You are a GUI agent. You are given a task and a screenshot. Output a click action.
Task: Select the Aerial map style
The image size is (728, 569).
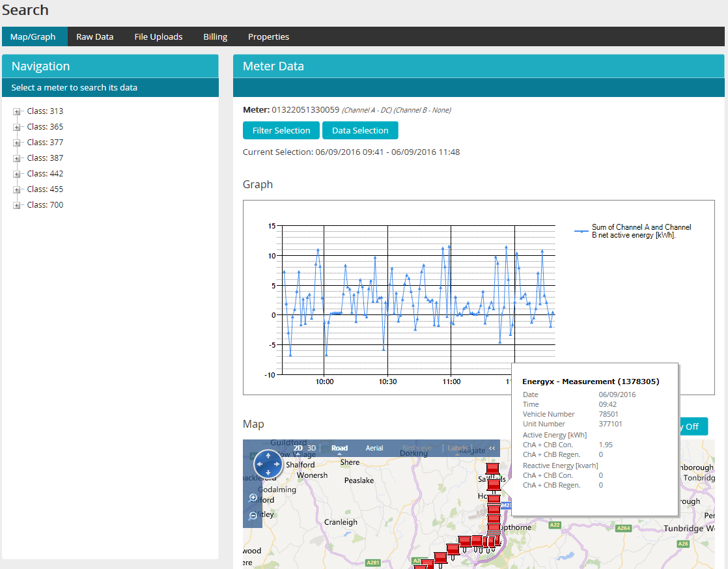tap(374, 448)
